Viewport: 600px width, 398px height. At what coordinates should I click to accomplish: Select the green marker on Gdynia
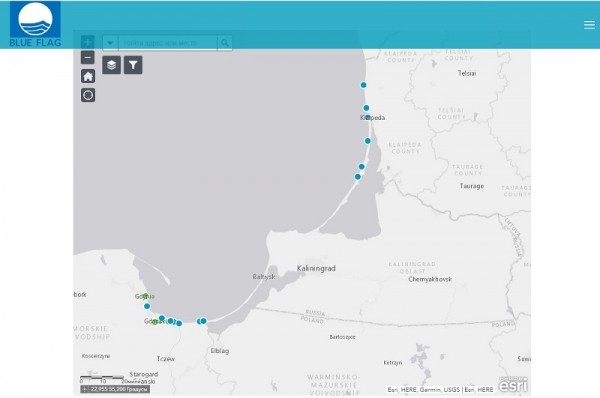[145, 295]
